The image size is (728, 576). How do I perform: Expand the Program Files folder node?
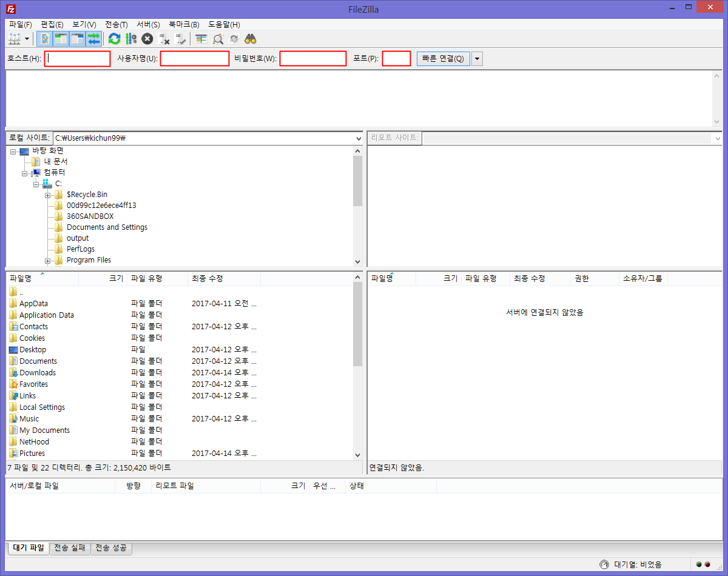point(47,261)
